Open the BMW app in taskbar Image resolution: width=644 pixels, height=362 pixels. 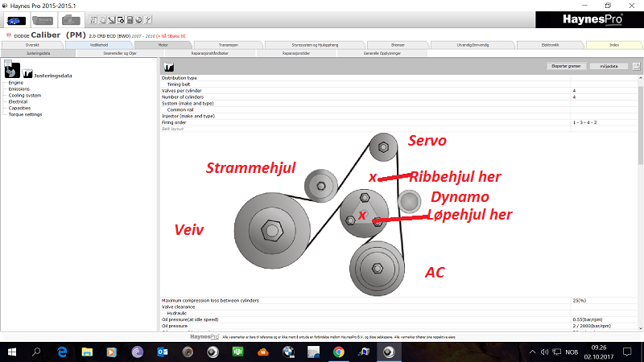(288, 352)
